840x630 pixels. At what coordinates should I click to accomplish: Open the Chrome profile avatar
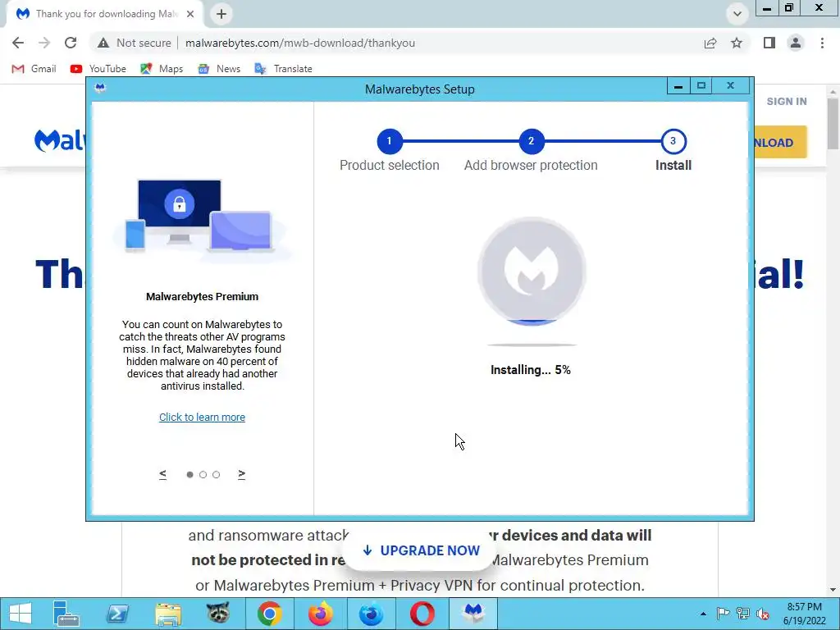click(796, 43)
